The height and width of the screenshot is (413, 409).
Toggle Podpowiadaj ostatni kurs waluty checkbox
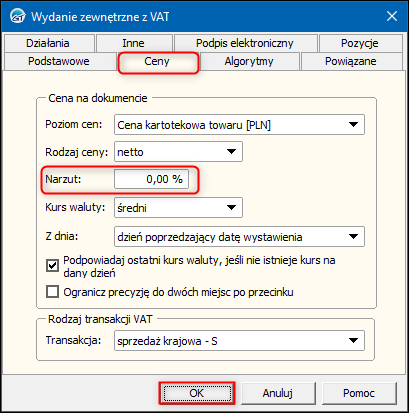(x=52, y=266)
